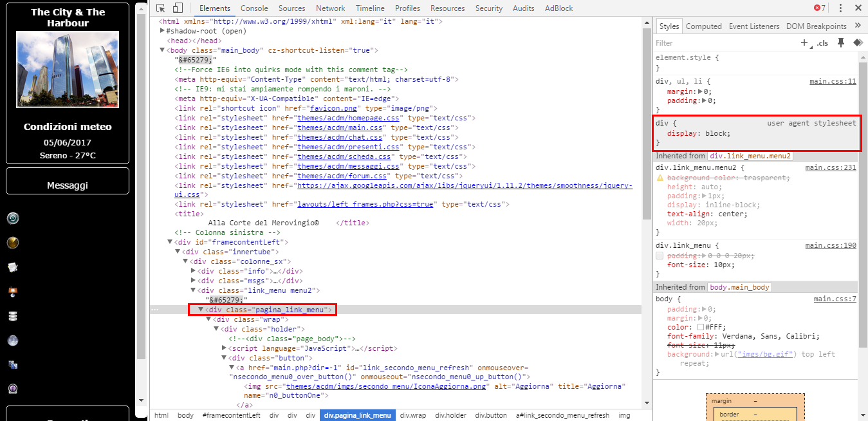
Task: Open the Profiles tab
Action: point(408,8)
